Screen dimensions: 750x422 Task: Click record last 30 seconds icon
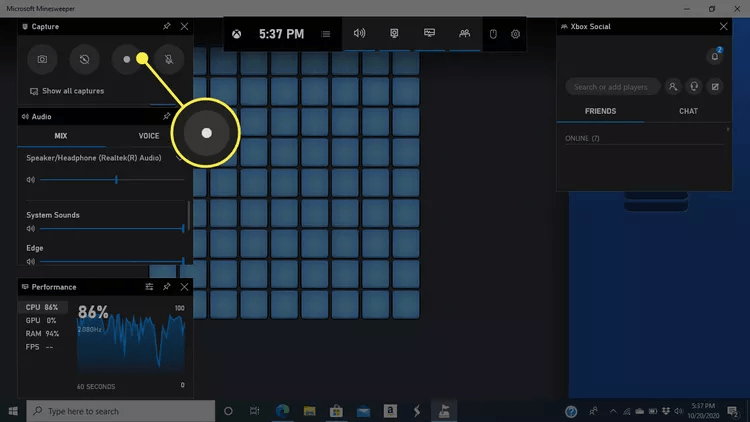click(x=84, y=60)
